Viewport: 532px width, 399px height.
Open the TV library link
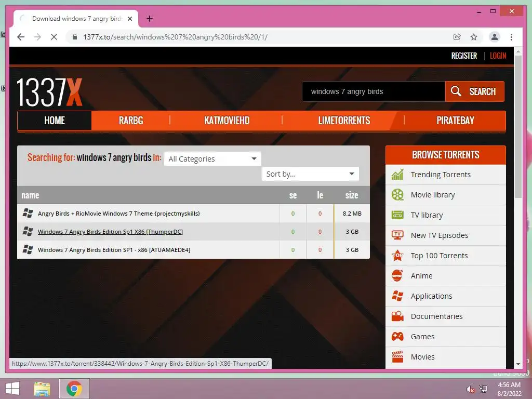pos(427,215)
